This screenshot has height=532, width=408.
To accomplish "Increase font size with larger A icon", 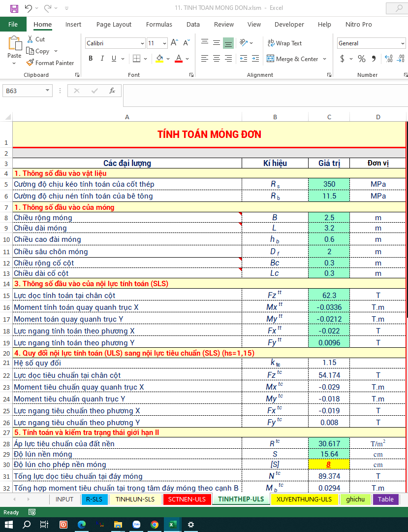I will pos(174,43).
